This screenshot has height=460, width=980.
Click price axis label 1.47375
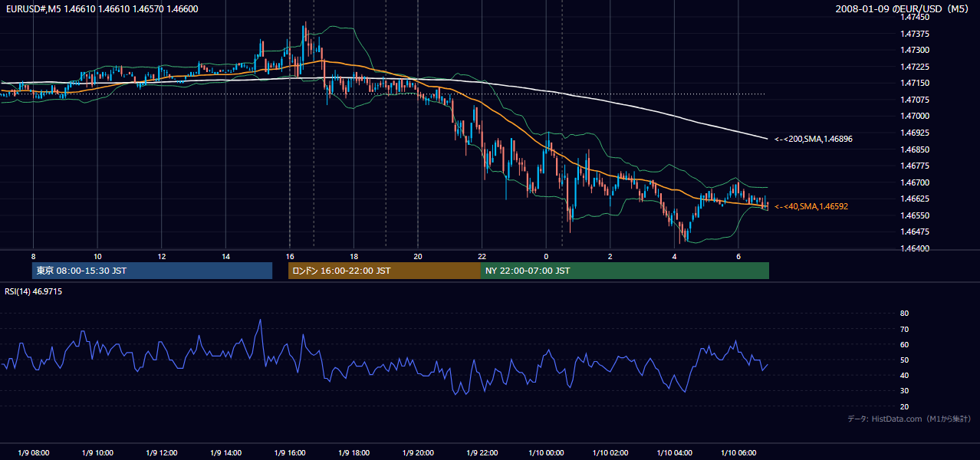pyautogui.click(x=915, y=34)
